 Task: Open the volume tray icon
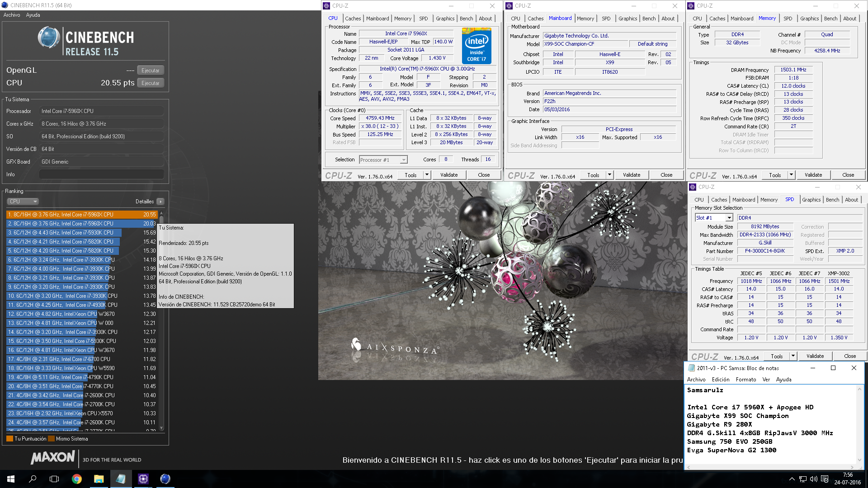click(813, 479)
